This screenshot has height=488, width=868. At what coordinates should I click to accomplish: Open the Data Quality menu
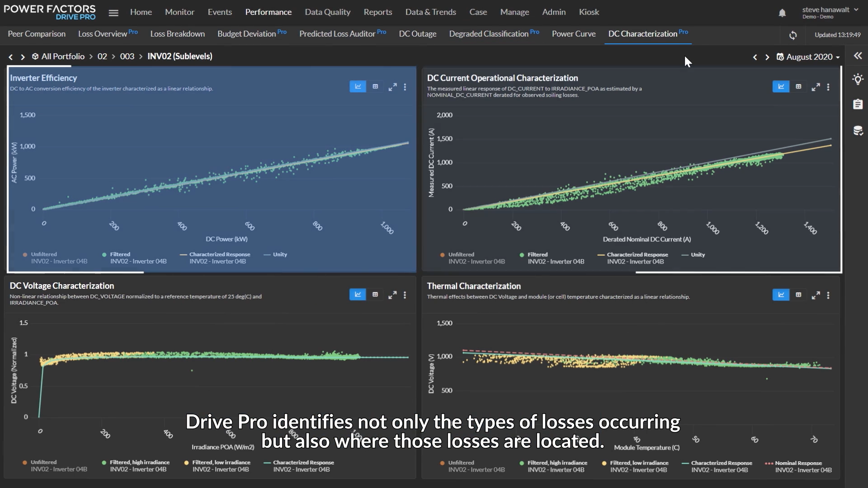(x=327, y=12)
